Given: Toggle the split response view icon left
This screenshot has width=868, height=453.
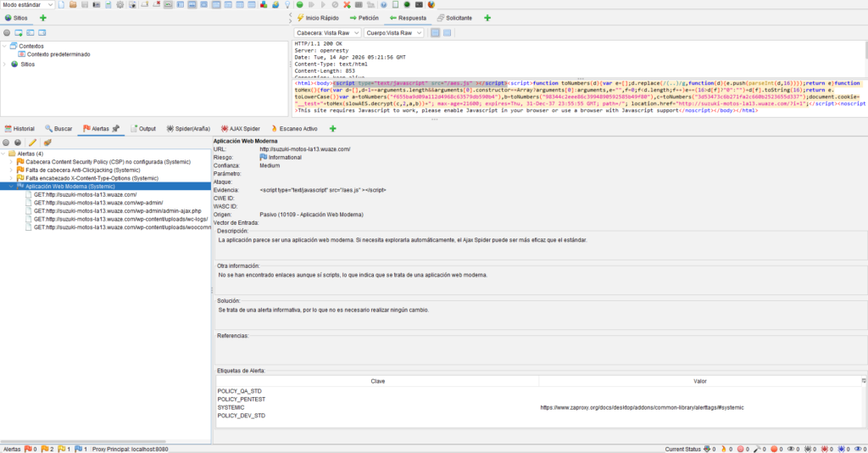Looking at the screenshot, I should click(x=435, y=33).
